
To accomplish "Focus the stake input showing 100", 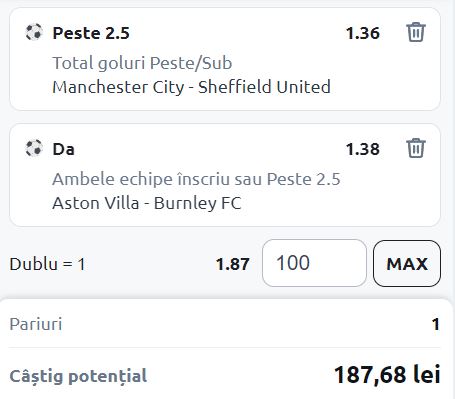I will pos(314,263).
